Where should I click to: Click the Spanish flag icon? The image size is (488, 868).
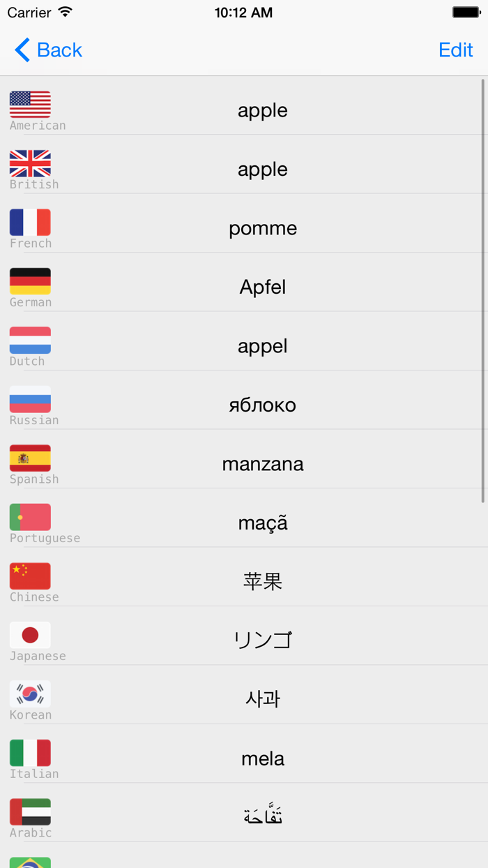pyautogui.click(x=30, y=457)
